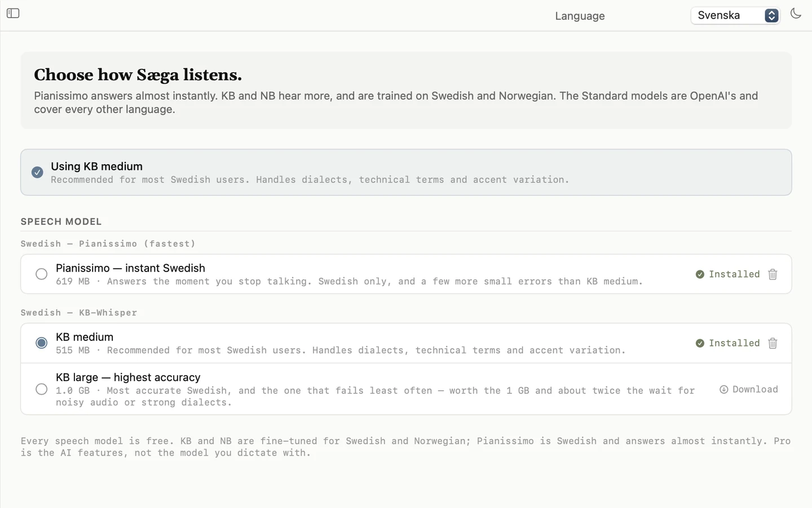The image size is (812, 508).
Task: Delete the Pianissimo model with trash icon
Action: (773, 274)
